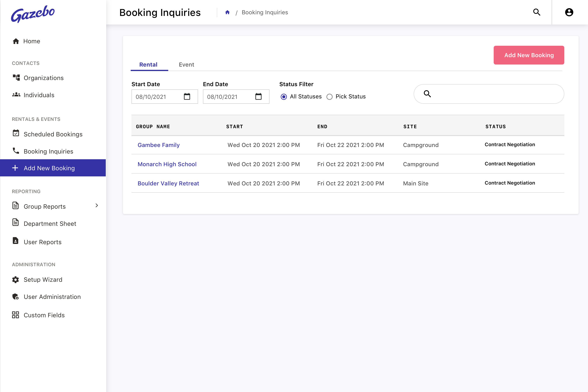This screenshot has height=392, width=588.
Task: Open the End Date calendar picker
Action: [258, 97]
